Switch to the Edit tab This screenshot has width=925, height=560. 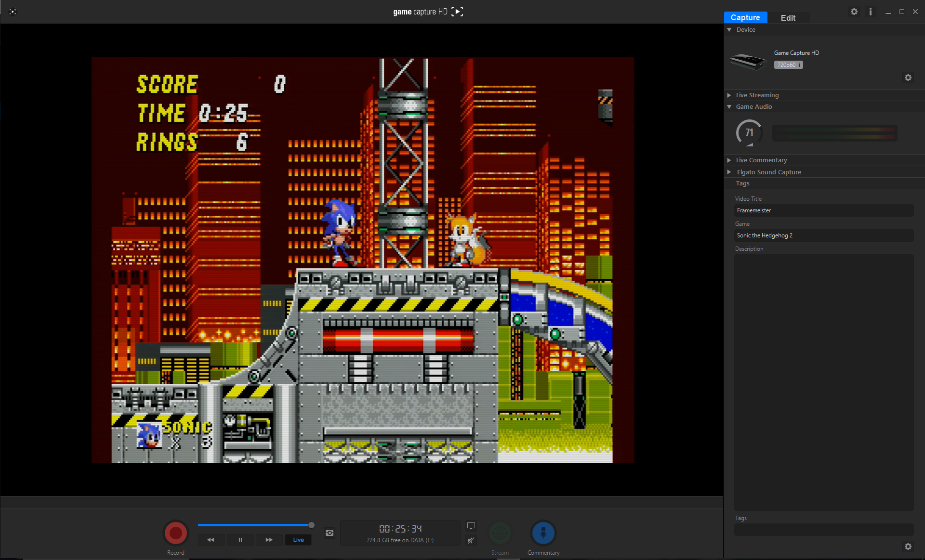click(x=788, y=18)
